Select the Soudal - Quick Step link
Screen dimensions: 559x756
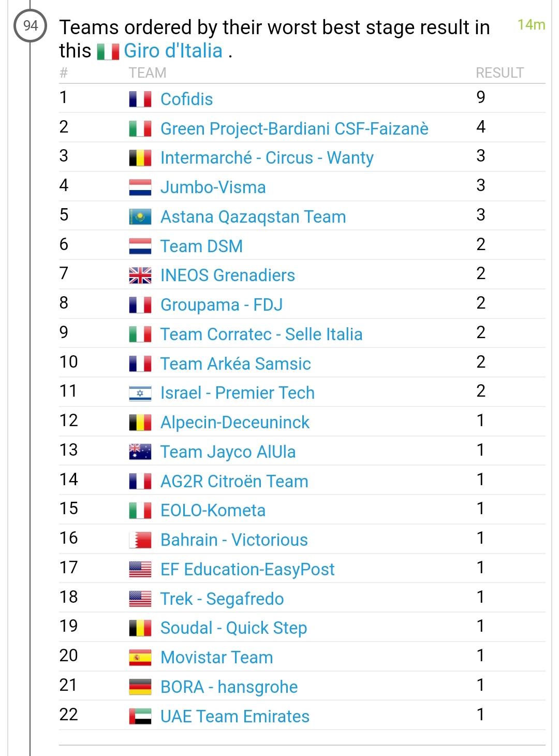pyautogui.click(x=234, y=628)
